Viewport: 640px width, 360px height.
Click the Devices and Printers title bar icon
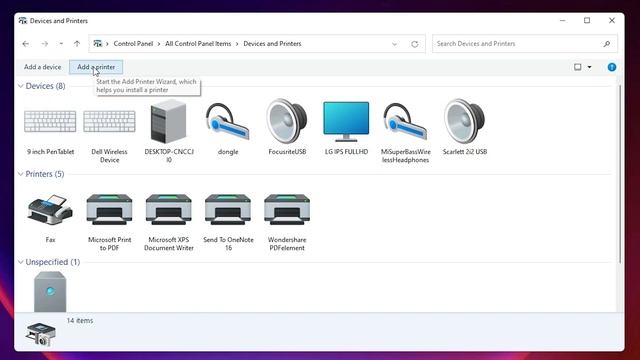pos(23,21)
